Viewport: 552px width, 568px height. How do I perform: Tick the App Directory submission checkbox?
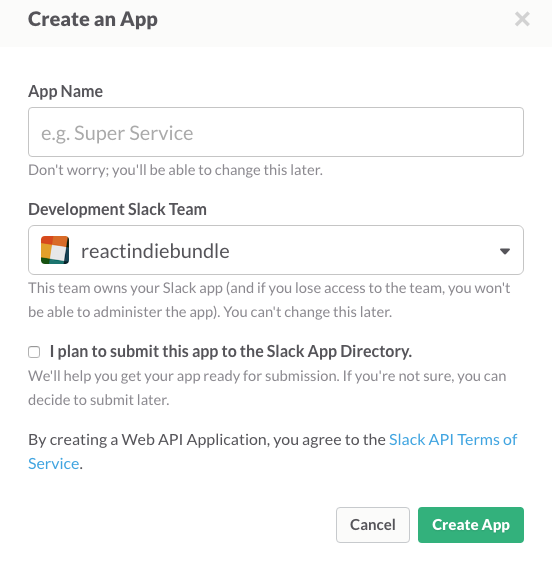[x=34, y=352]
